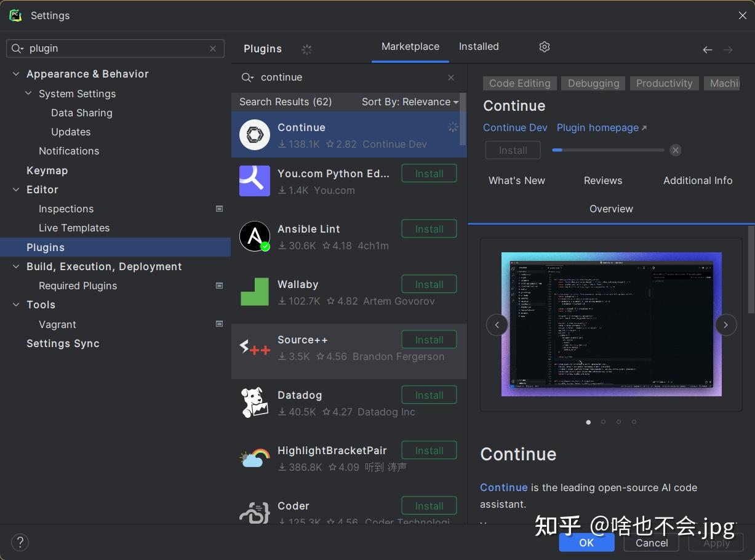Collapse the System Settings tree node

point(28,94)
